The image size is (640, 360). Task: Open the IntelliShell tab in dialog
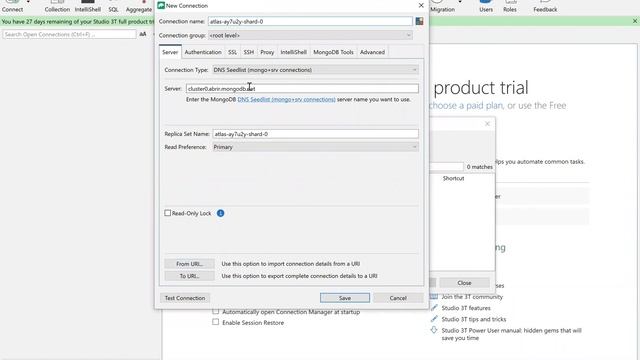tap(293, 52)
